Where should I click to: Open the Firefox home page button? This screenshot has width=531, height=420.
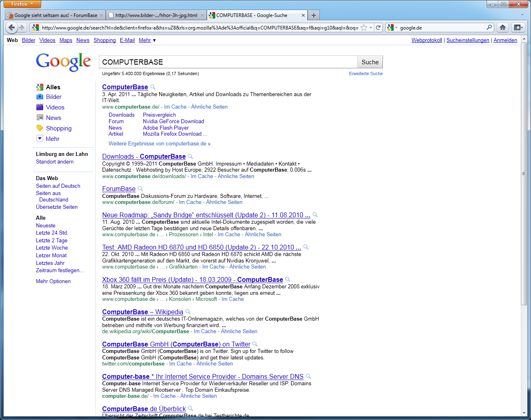tap(503, 27)
